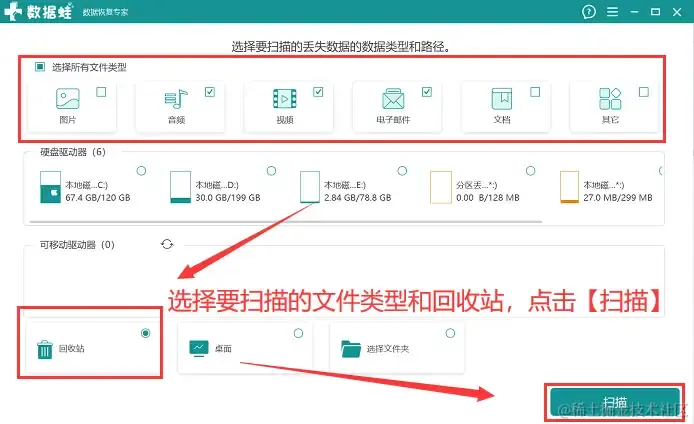This screenshot has height=424, width=694.
Task: Click the 2.84 GB/78.8 GB text
Action: [358, 198]
